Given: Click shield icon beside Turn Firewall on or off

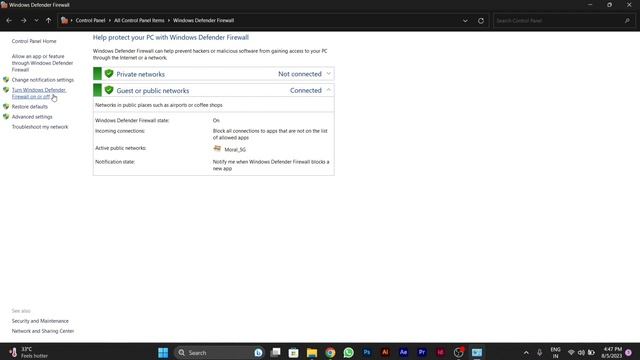Looking at the screenshot, I should click(x=6, y=90).
